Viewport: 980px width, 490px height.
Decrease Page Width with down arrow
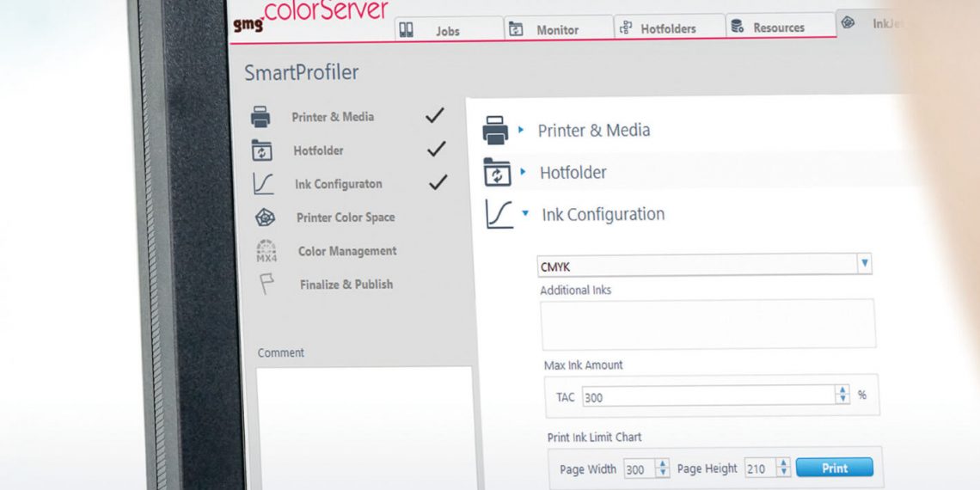point(663,473)
